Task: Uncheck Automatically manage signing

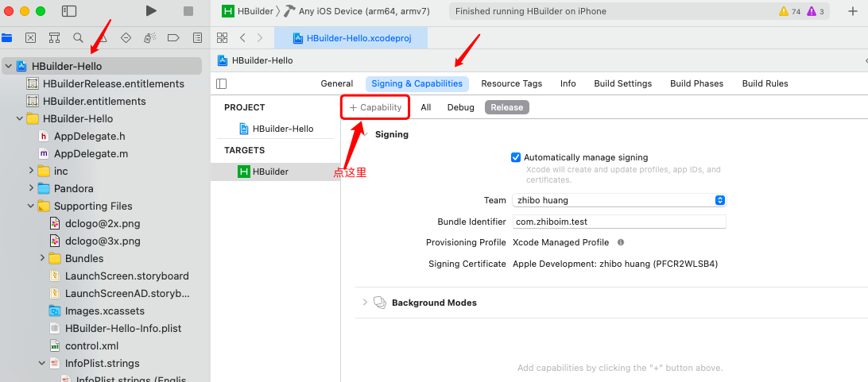Action: coord(516,157)
